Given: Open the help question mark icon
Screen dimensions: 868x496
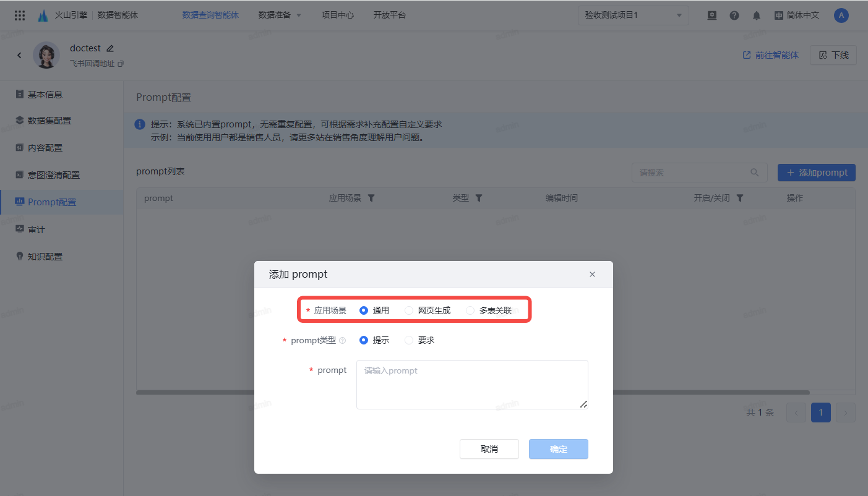Looking at the screenshot, I should [734, 15].
